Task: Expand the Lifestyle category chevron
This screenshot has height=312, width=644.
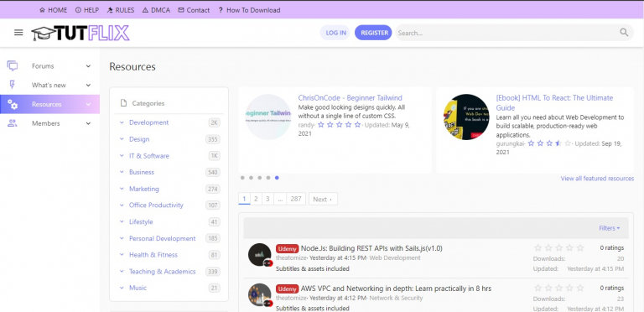Action: click(x=122, y=221)
